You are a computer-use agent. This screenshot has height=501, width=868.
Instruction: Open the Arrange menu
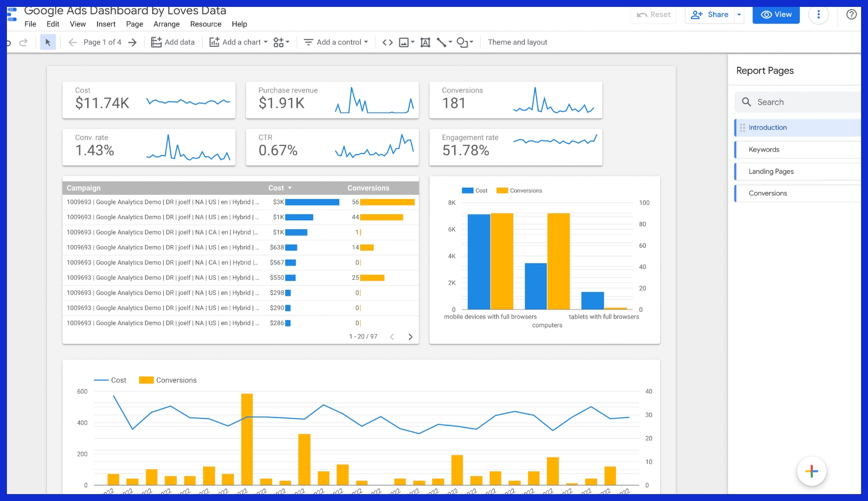pyautogui.click(x=166, y=24)
